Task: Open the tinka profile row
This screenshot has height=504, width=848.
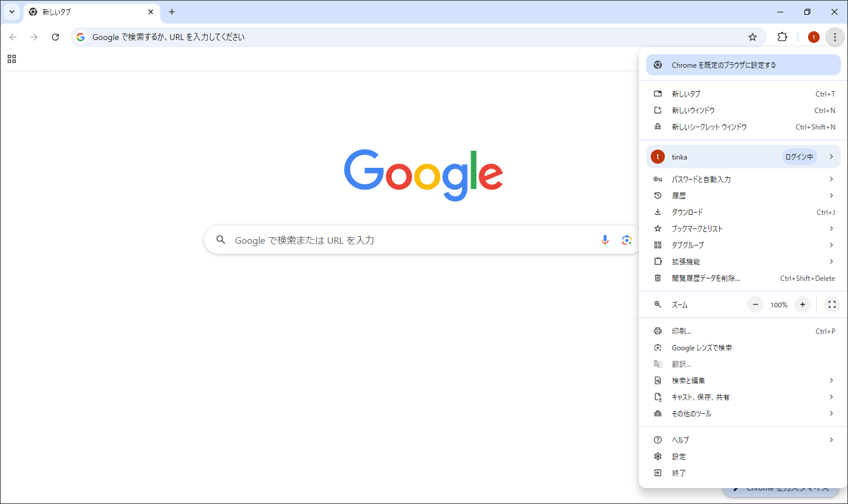Action: 743,157
